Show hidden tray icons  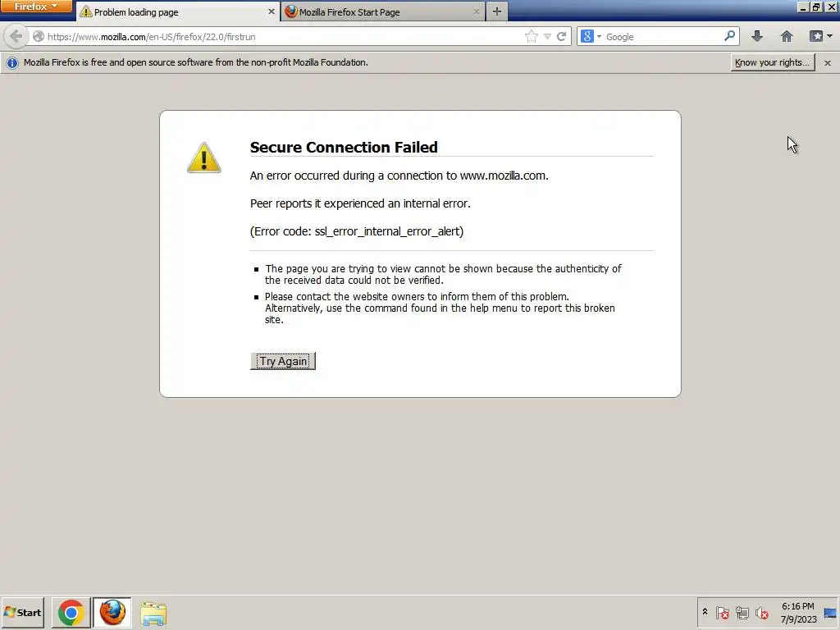click(x=705, y=612)
